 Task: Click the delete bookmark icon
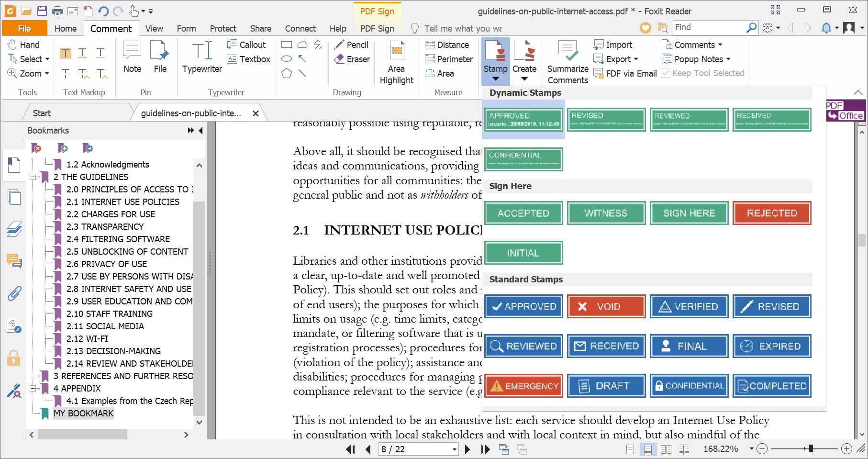tap(36, 148)
